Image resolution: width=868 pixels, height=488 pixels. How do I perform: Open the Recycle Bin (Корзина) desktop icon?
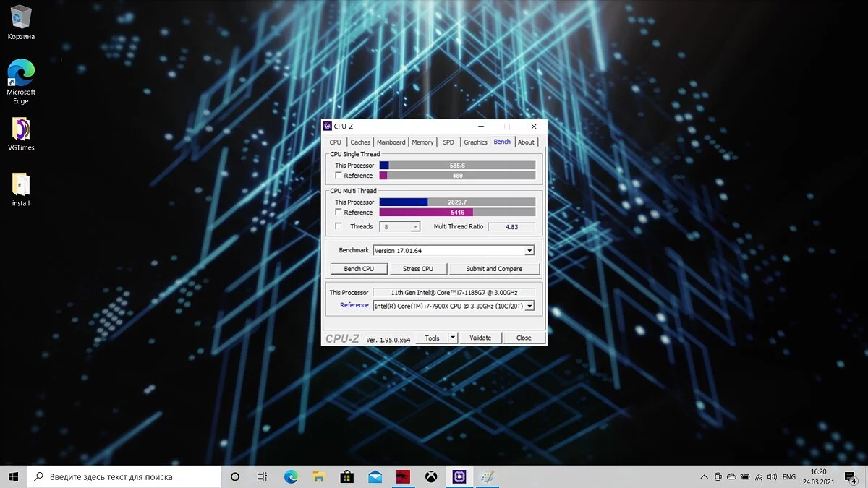point(21,22)
